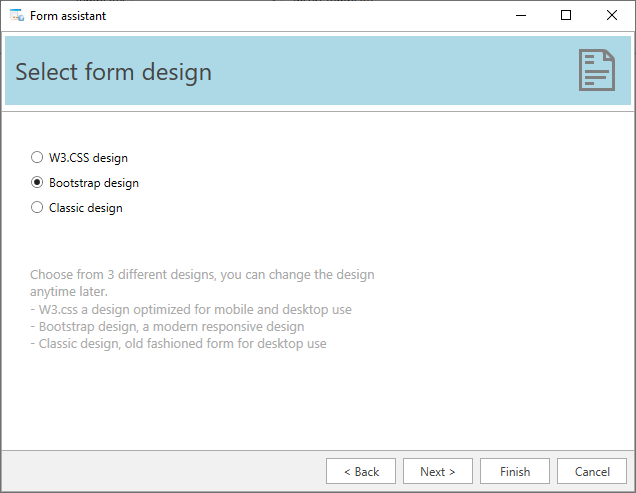Select the Bootstrap design radio button
This screenshot has width=636, height=493.
point(37,183)
